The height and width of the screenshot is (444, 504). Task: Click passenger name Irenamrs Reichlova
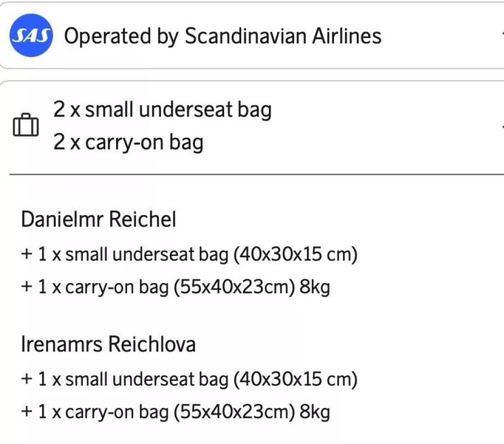point(108,344)
